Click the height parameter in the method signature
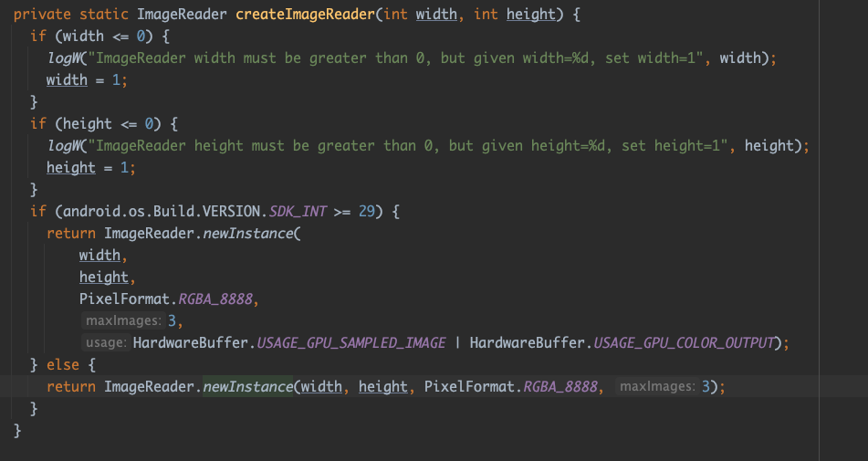The height and width of the screenshot is (461, 868). click(531, 14)
